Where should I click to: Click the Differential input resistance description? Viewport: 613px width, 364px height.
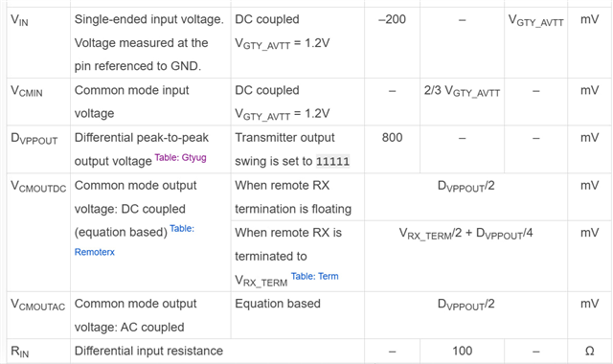(x=148, y=351)
